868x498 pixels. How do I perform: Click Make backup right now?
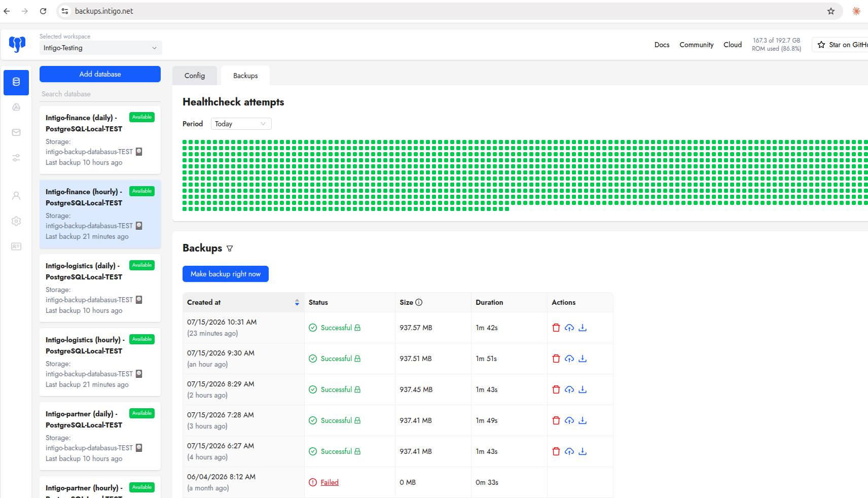(226, 274)
